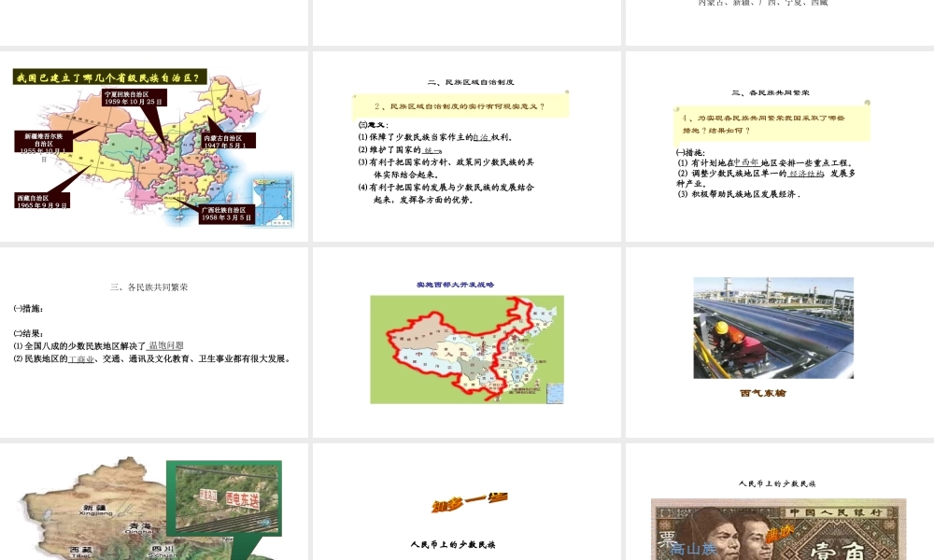The height and width of the screenshot is (560, 934).
Task: Open slide with 温饱问题 result text
Action: [154, 343]
